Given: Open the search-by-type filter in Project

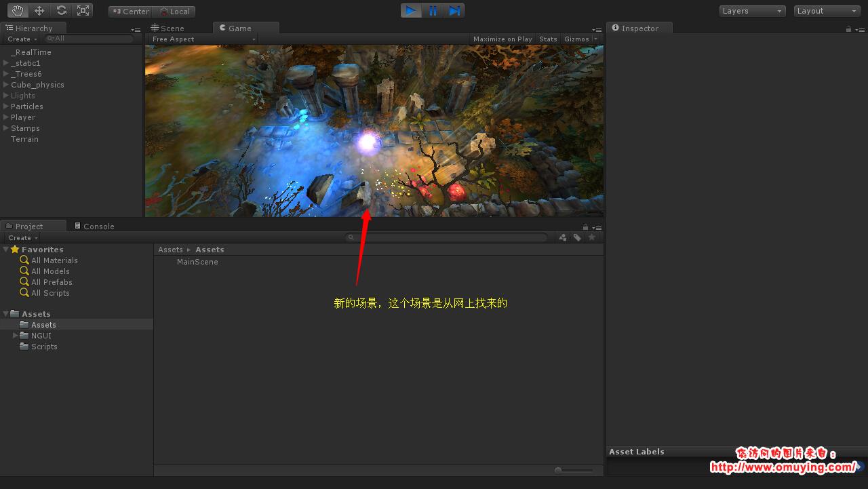Looking at the screenshot, I should coord(563,237).
